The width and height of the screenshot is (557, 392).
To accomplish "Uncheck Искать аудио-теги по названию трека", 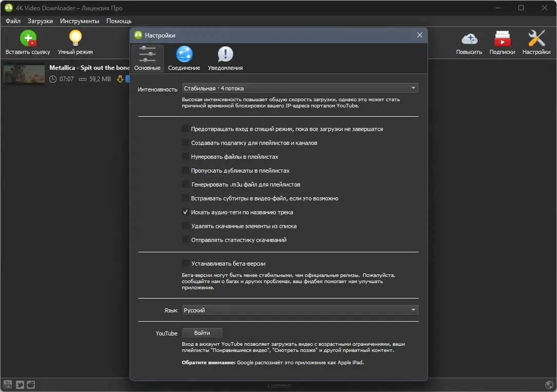I will (185, 212).
